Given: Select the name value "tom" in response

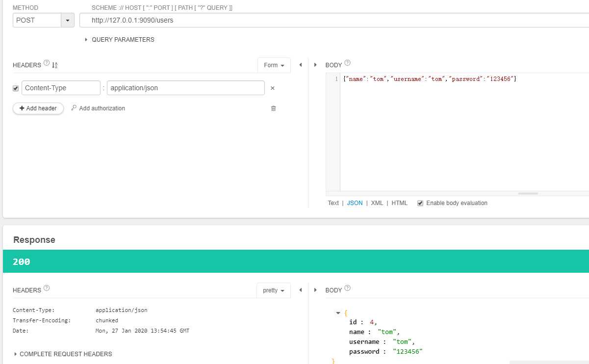Looking at the screenshot, I should pos(387,332).
